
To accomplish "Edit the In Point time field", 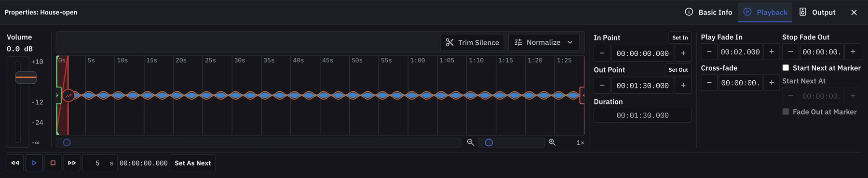I will click(x=642, y=53).
